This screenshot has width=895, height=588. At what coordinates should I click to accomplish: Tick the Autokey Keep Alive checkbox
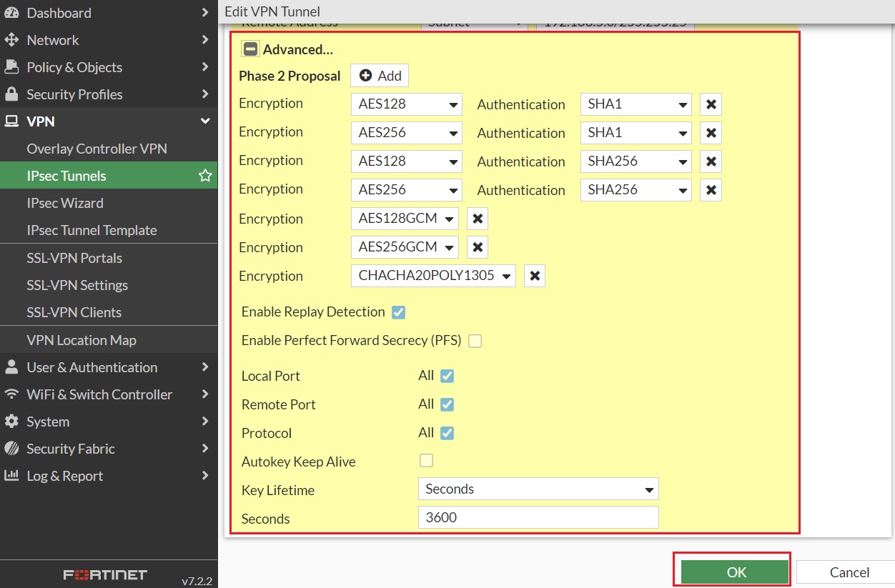pos(426,461)
